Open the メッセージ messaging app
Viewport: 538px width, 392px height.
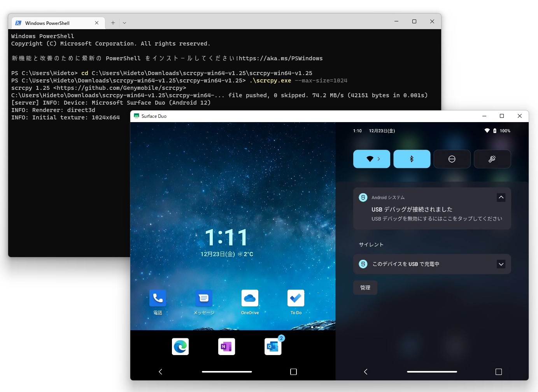(203, 297)
